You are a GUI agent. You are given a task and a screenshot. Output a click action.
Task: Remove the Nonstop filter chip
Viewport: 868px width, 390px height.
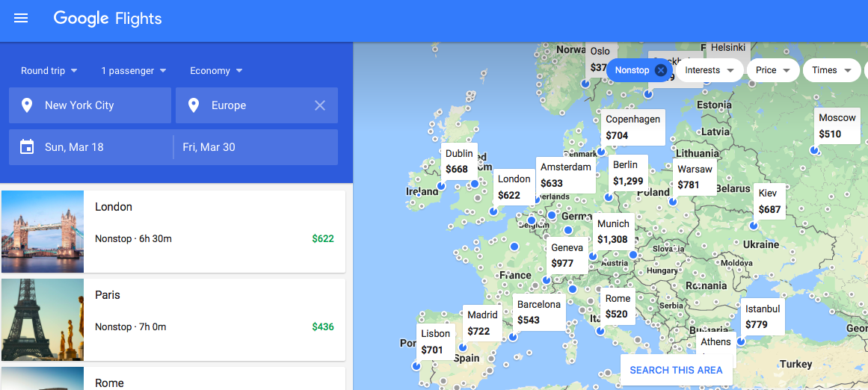660,70
